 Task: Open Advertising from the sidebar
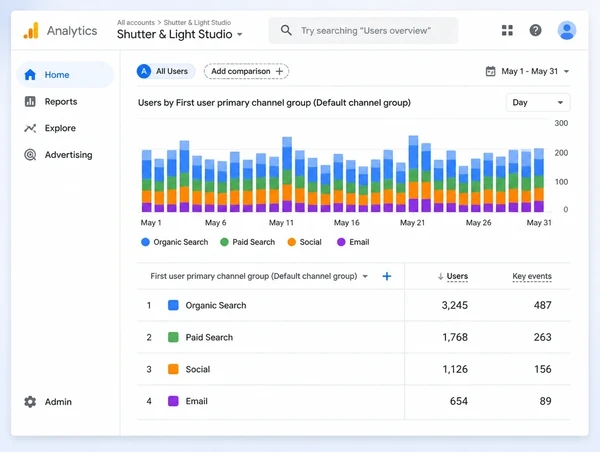(65, 155)
